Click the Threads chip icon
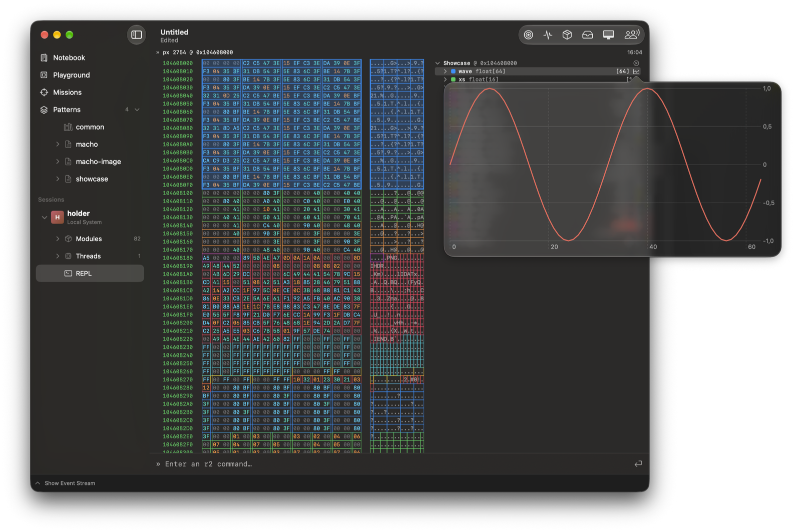The height and width of the screenshot is (532, 801). tap(69, 256)
